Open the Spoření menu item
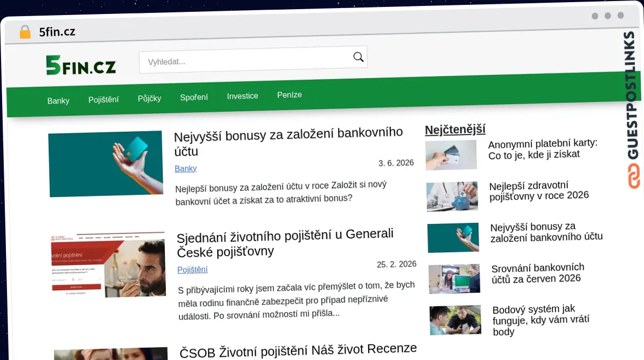The height and width of the screenshot is (360, 644). [x=194, y=97]
